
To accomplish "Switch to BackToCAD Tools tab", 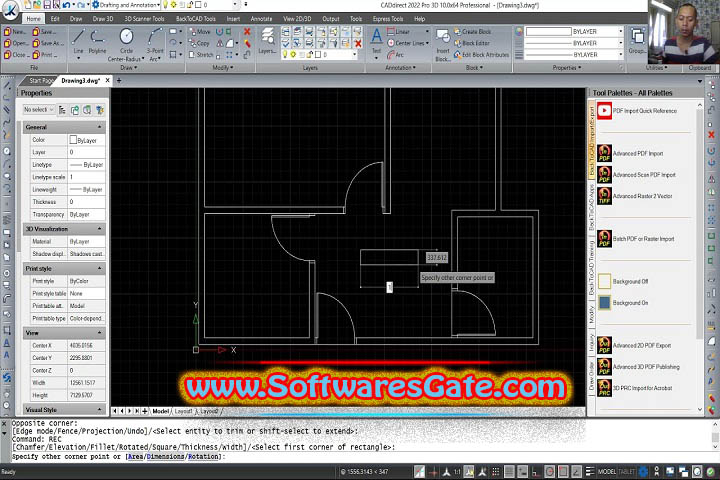I will 196,19.
